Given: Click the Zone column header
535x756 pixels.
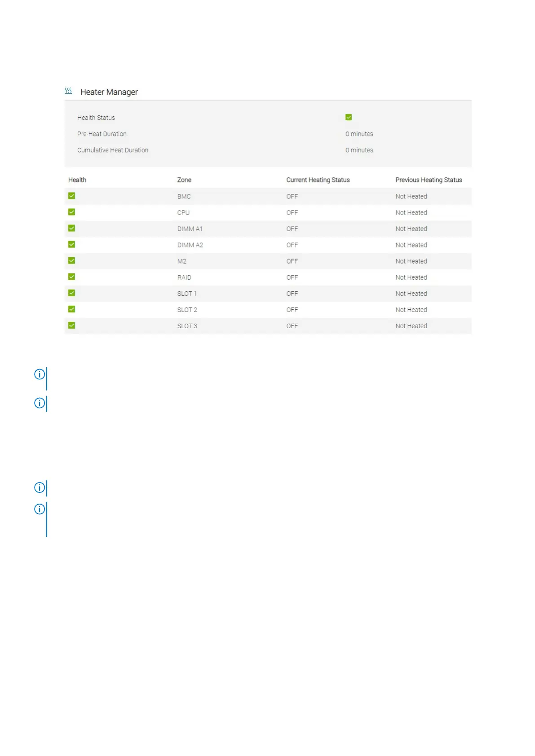Looking at the screenshot, I should coord(184,180).
